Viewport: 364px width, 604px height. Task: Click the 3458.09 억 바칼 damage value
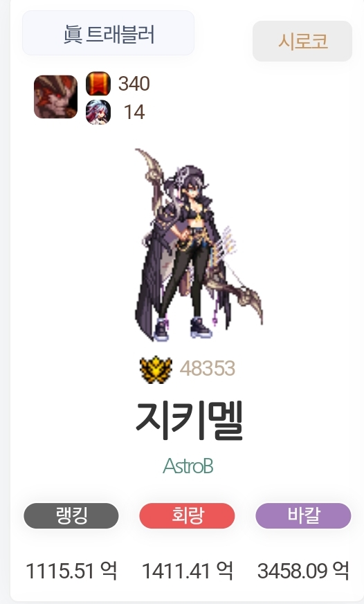[304, 571]
